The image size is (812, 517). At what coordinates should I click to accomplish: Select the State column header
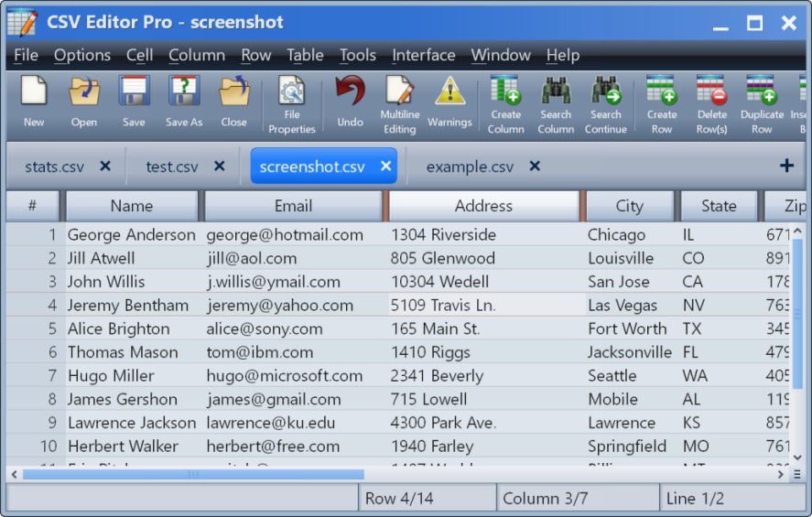click(x=719, y=206)
